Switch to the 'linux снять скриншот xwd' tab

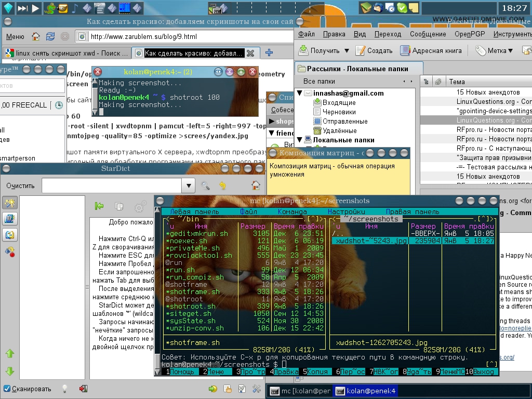click(x=68, y=54)
